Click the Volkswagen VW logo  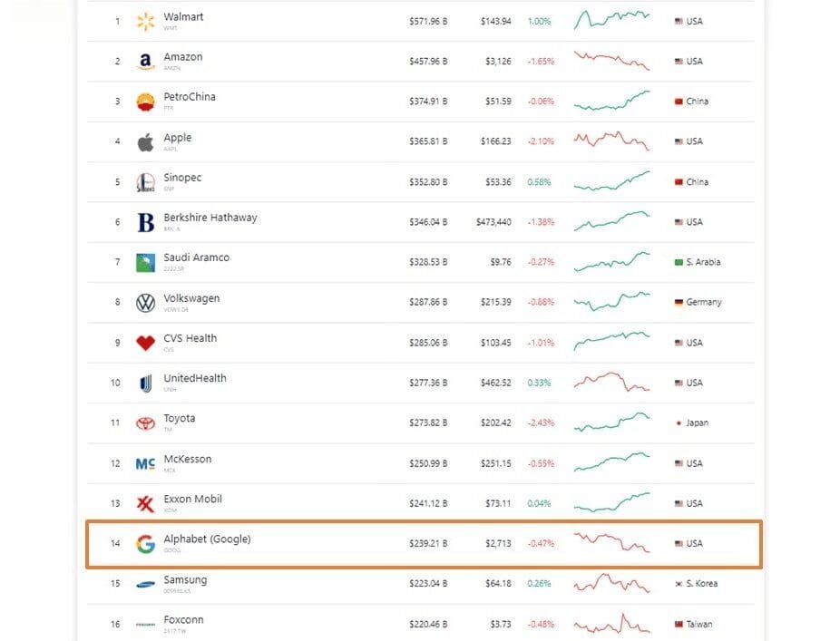[145, 302]
